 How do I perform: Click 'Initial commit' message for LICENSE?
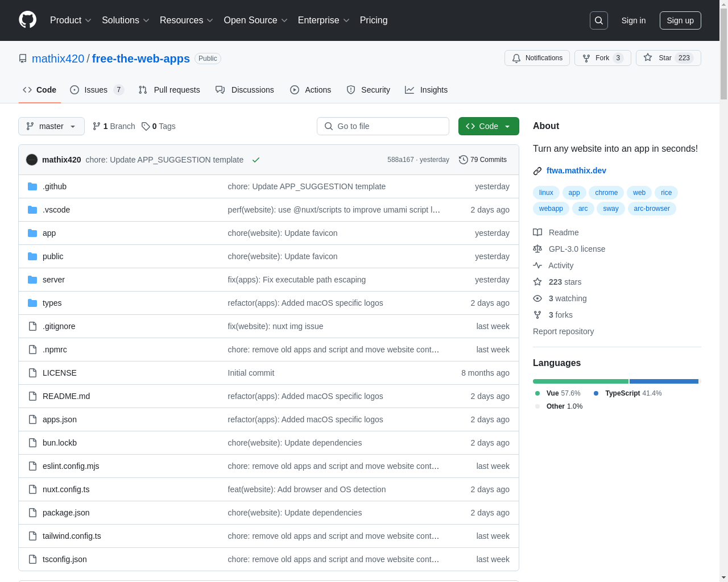(251, 373)
